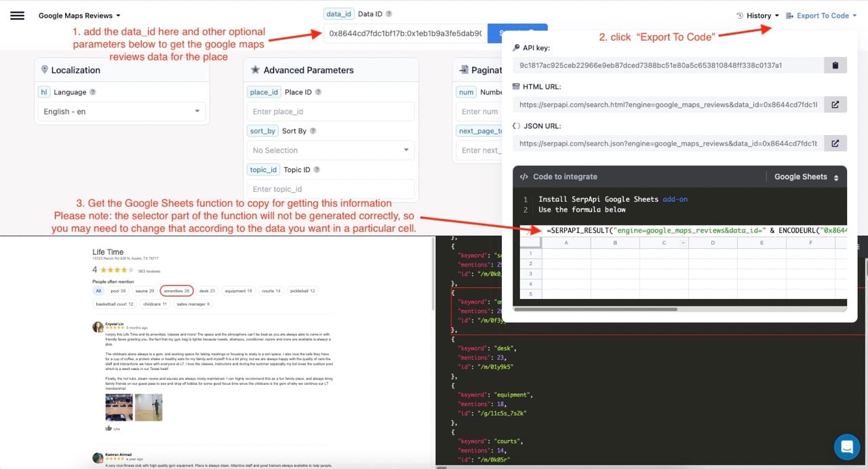Click the Code to integrate brackets icon
The image size is (868, 469).
pyautogui.click(x=524, y=177)
